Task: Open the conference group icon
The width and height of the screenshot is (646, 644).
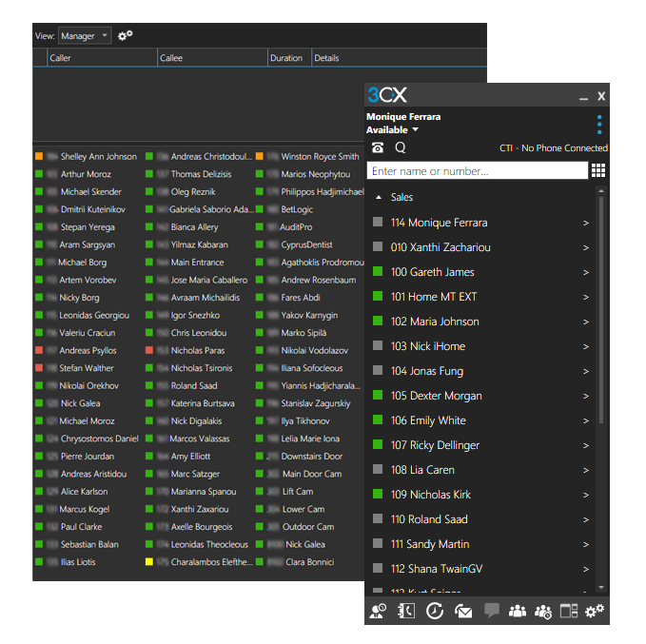Action: click(x=518, y=612)
